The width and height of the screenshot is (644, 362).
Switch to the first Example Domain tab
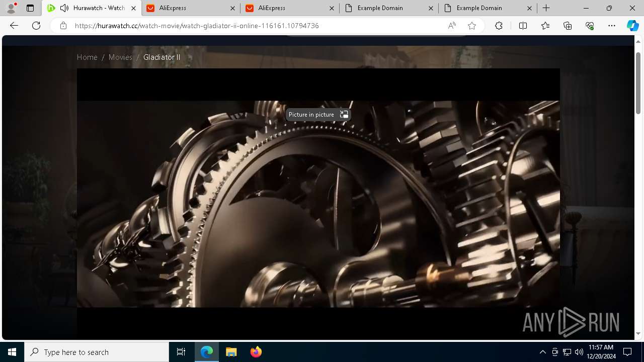(x=389, y=8)
